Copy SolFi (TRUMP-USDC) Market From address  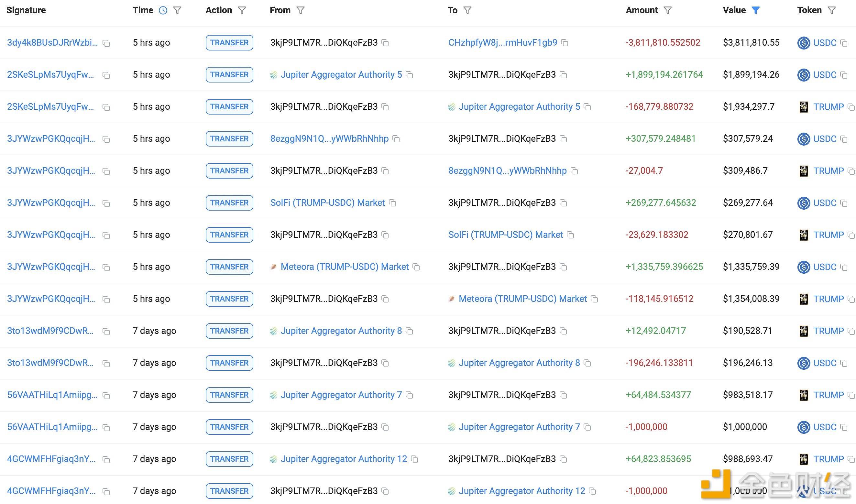coord(392,203)
